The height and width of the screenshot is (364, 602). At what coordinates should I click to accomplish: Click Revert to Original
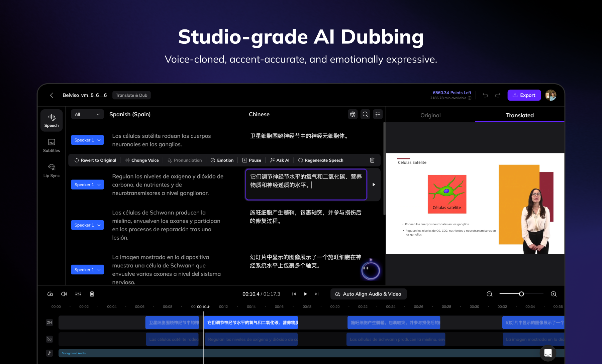[x=95, y=160]
